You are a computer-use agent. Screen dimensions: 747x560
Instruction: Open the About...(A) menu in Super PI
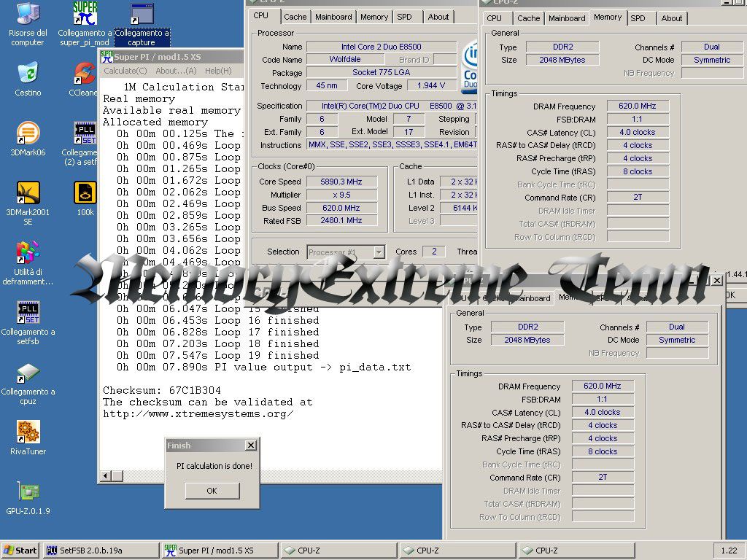coord(176,71)
